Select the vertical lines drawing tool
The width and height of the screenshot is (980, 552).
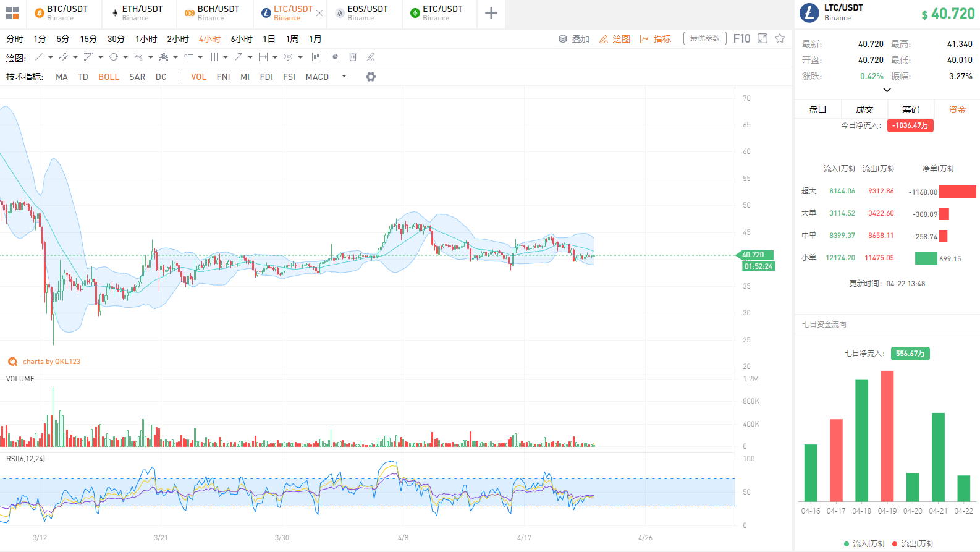pyautogui.click(x=213, y=57)
